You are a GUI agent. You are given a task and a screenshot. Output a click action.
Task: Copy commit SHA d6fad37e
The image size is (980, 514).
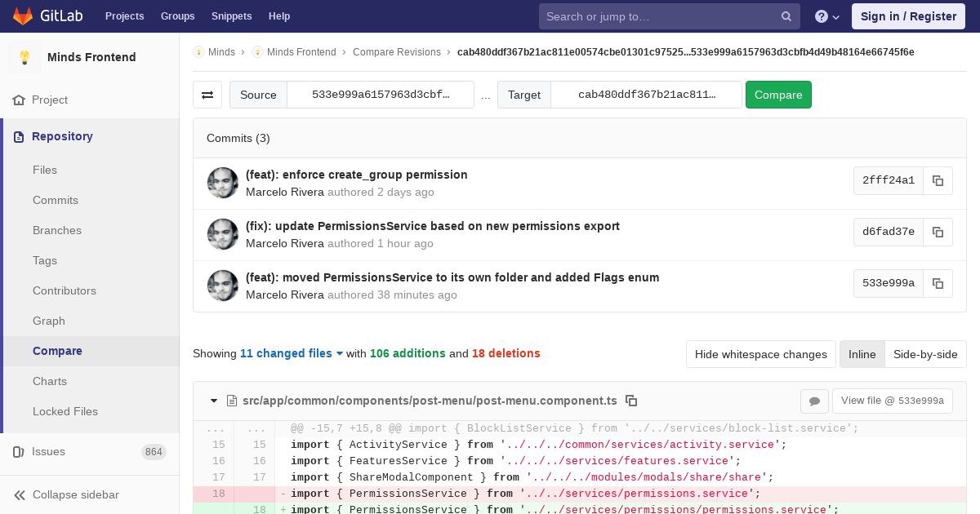[938, 232]
